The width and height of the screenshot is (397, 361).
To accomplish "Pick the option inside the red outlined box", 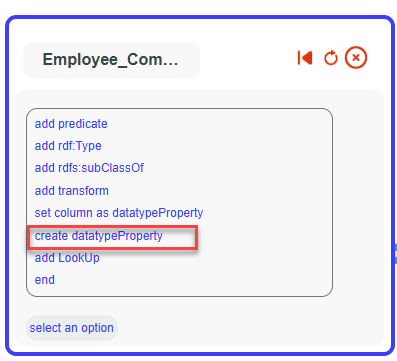I will tap(99, 236).
